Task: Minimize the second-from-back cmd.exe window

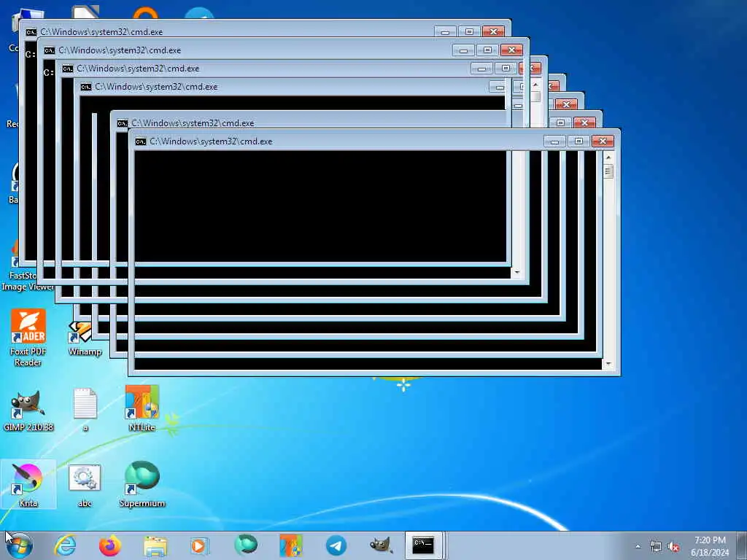Action: (x=463, y=50)
